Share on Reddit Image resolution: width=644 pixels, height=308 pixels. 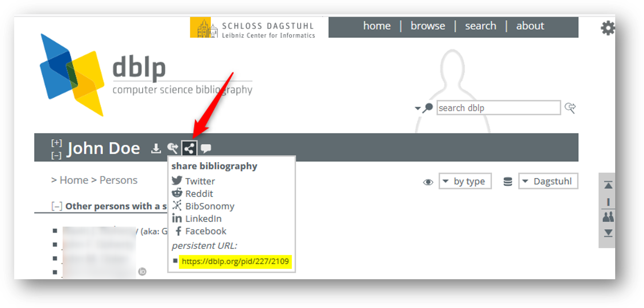pyautogui.click(x=199, y=193)
